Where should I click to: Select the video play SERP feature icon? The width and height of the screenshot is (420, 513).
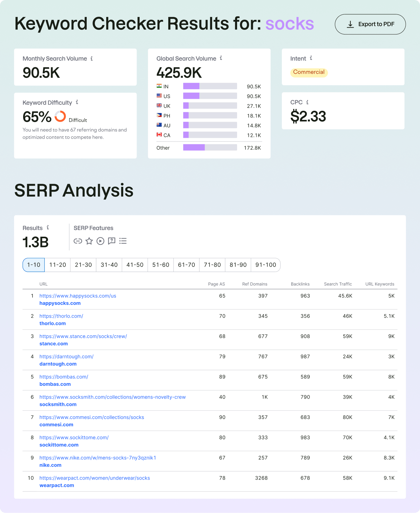(100, 241)
